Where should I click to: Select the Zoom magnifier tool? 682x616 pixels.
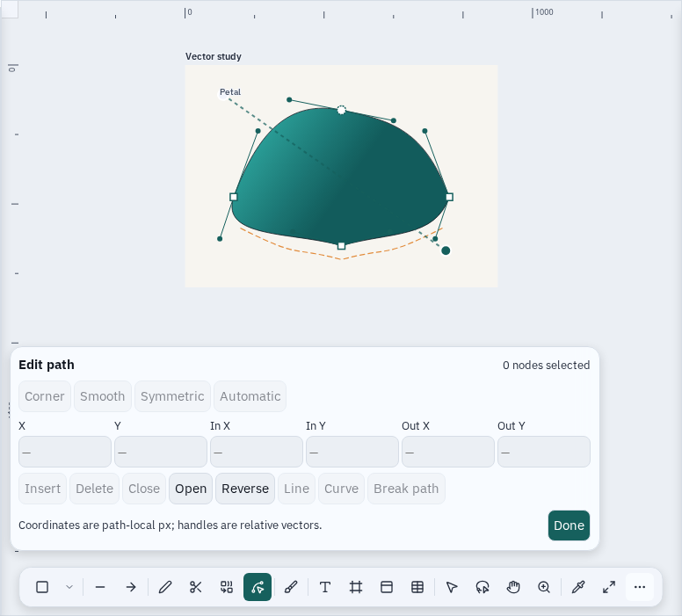pyautogui.click(x=544, y=587)
